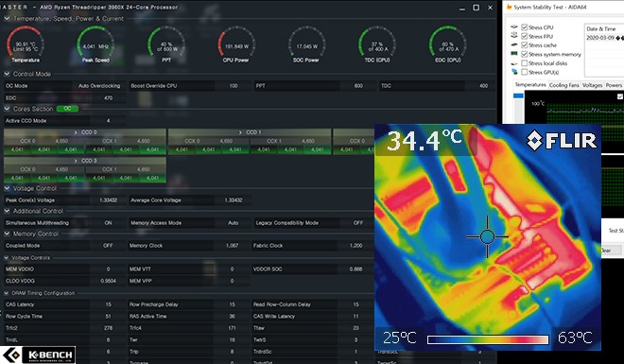This screenshot has width=624, height=364.
Task: Click the Memory Clock value field
Action: (232, 246)
